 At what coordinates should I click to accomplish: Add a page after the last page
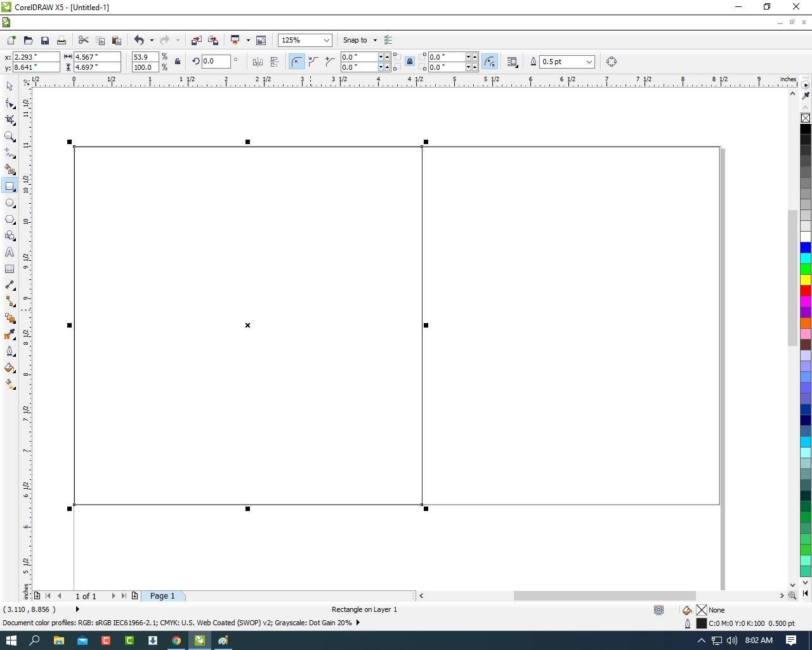[134, 596]
